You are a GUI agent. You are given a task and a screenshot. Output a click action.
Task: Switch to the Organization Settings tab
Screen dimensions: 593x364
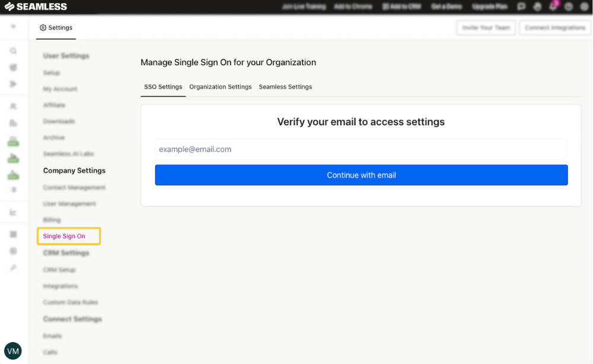pyautogui.click(x=220, y=87)
